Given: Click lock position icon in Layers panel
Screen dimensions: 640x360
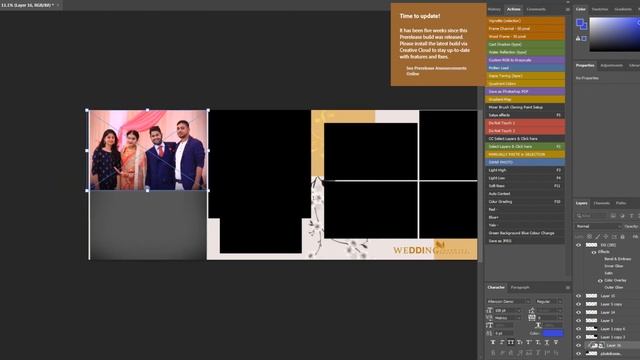Looking at the screenshot, I should coord(606,236).
